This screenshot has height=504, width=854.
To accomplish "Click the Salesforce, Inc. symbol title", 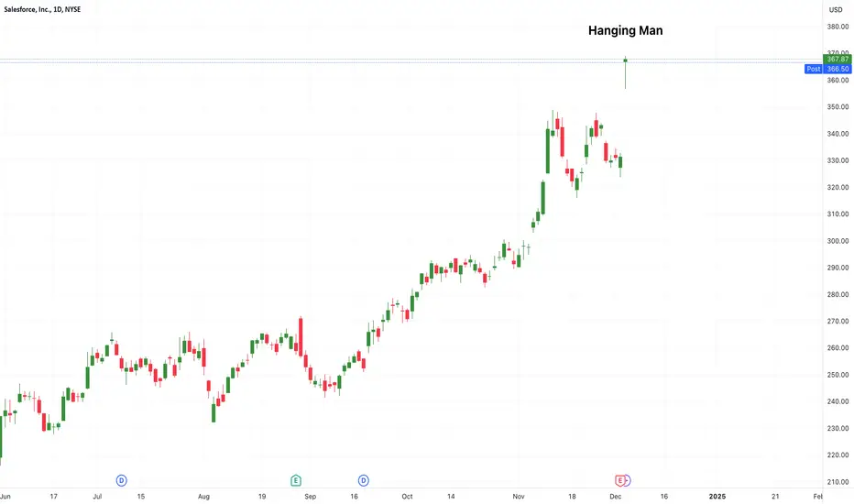I will tap(42, 9).
